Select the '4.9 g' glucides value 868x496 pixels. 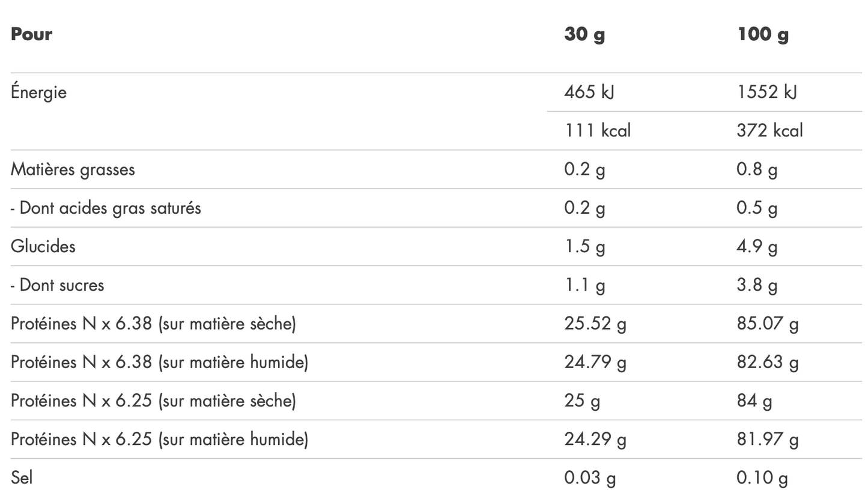pyautogui.click(x=757, y=247)
